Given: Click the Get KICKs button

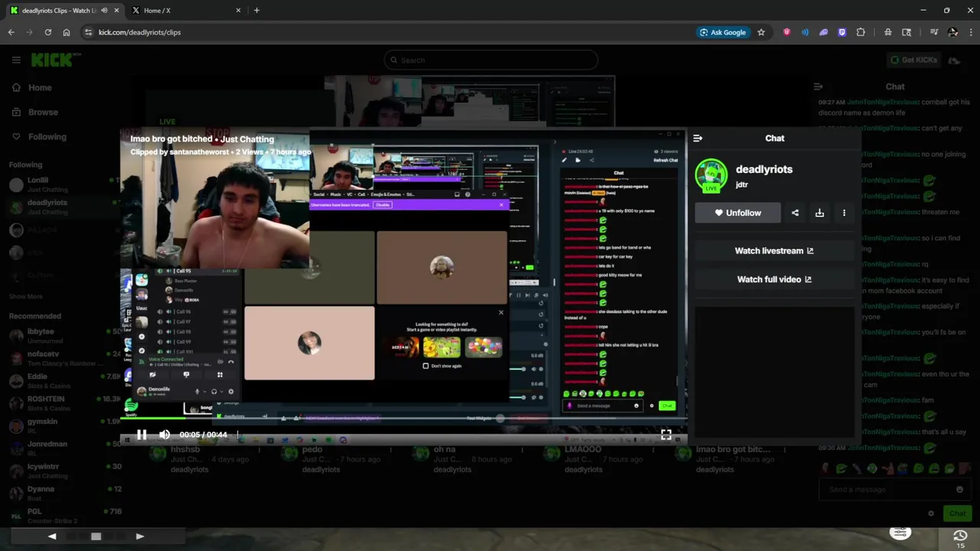Looking at the screenshot, I should 913,60.
